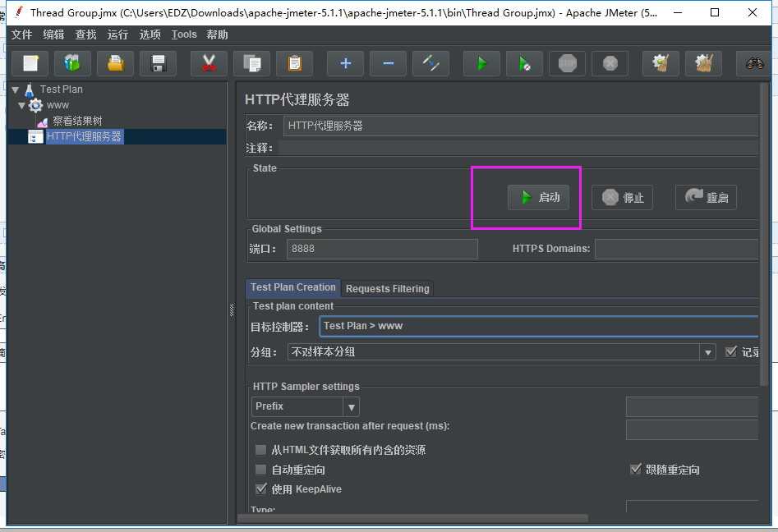The image size is (778, 532).
Task: Select the 察看结果树 tree item
Action: (x=77, y=121)
